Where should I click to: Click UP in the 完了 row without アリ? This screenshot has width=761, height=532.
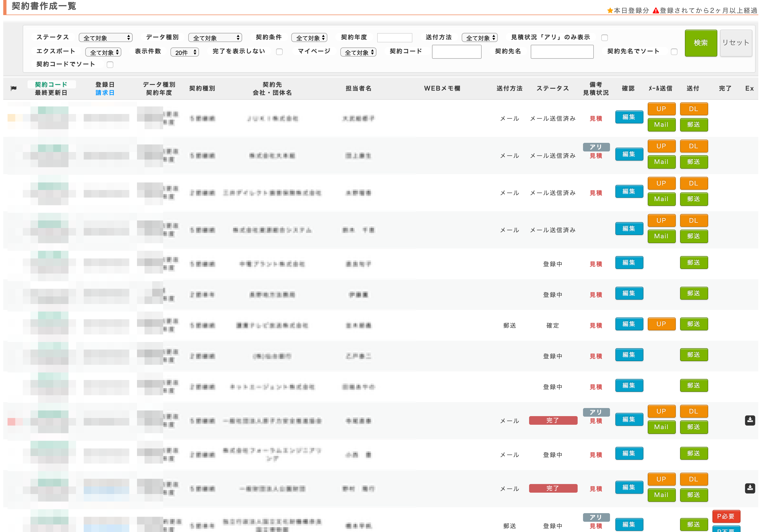coord(661,479)
